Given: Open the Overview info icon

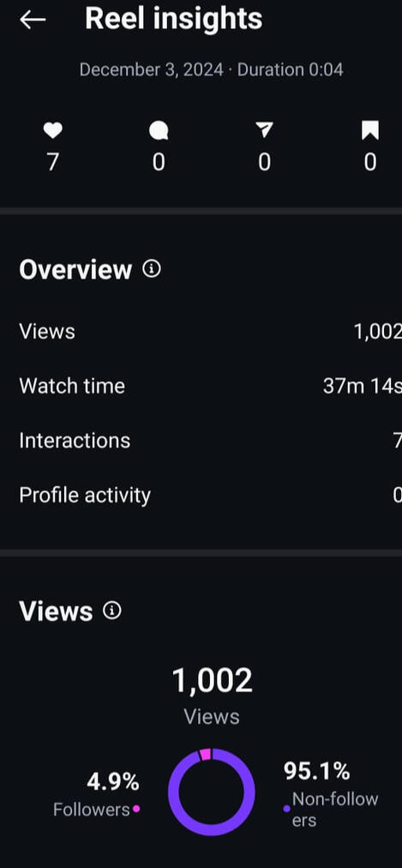Looking at the screenshot, I should click(152, 269).
